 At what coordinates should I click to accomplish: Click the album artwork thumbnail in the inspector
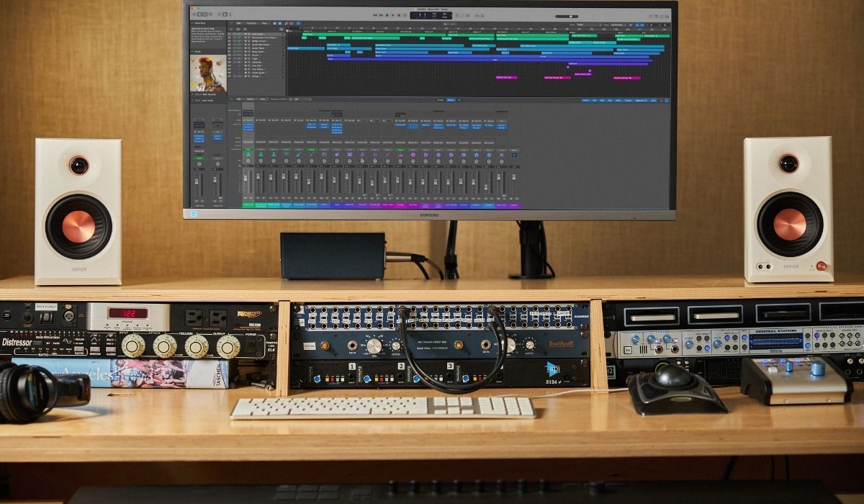coord(208,73)
